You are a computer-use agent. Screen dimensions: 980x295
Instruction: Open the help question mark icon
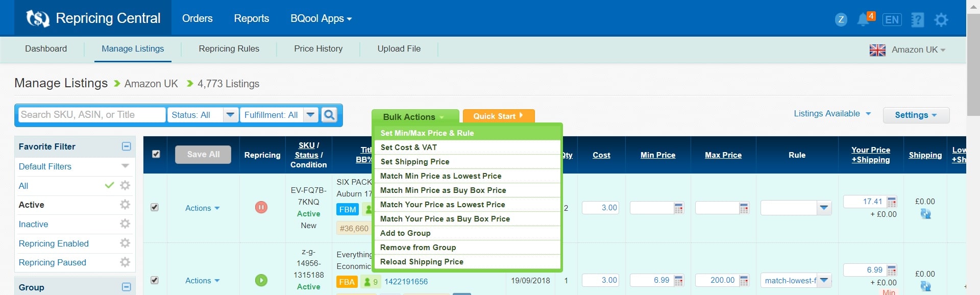coord(918,20)
